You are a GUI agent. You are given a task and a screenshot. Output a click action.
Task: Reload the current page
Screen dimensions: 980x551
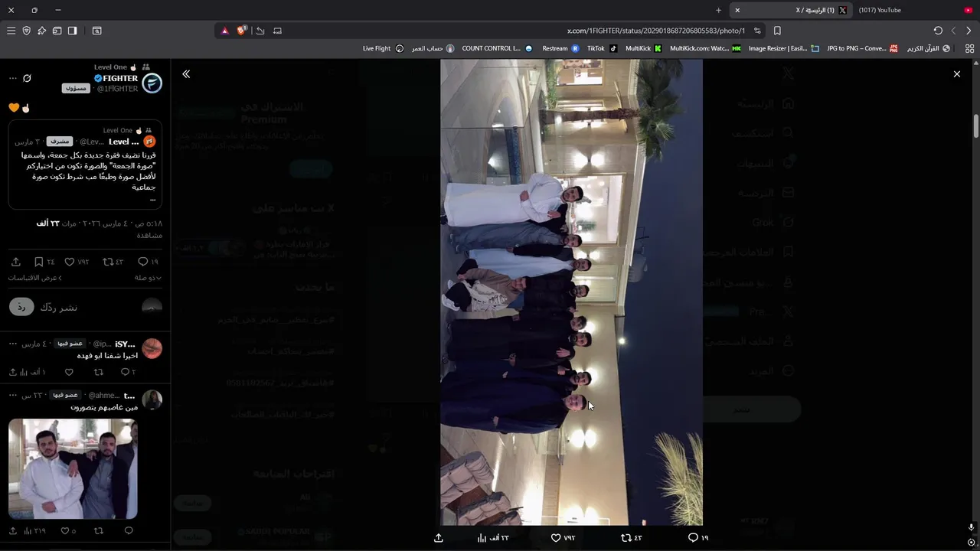pos(938,31)
